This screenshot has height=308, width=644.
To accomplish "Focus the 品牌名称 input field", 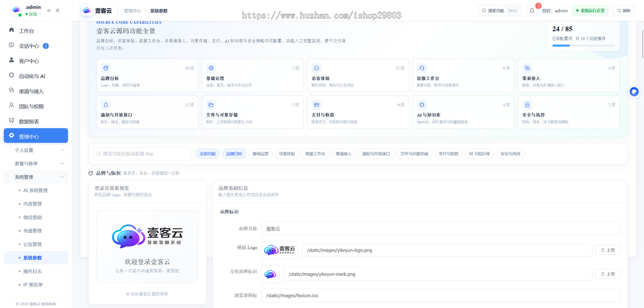I will (441, 229).
